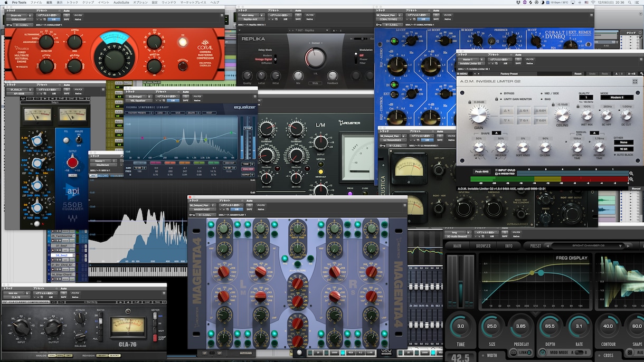The height and width of the screenshot is (362, 644).
Task: Click the Coral compressor ON lamp
Action: click(183, 42)
